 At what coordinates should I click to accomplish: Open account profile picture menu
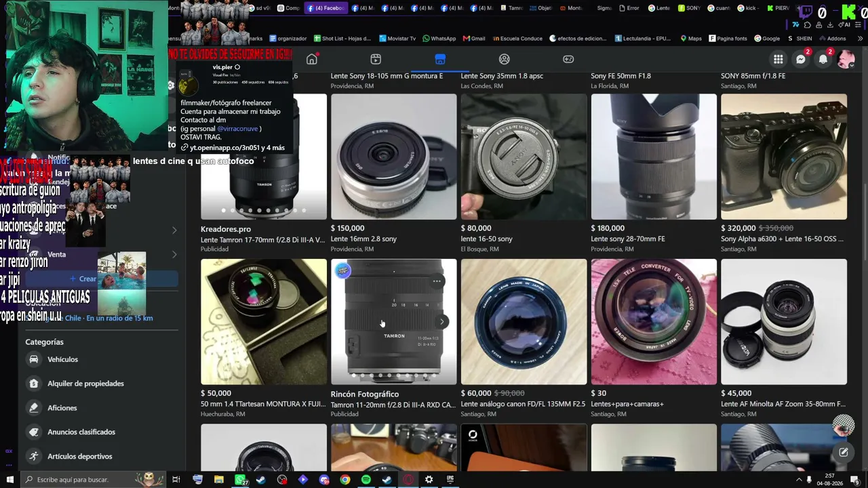point(846,60)
